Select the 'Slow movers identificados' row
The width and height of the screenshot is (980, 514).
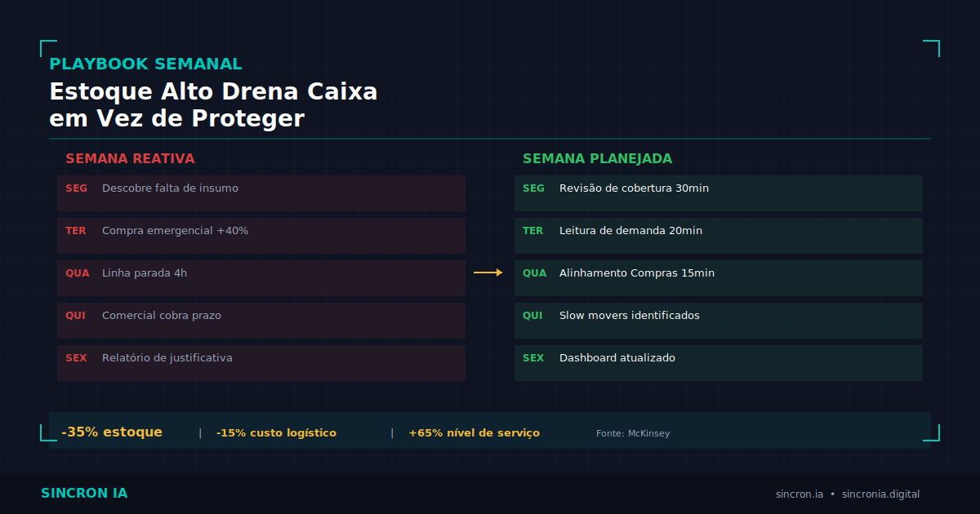719,321
